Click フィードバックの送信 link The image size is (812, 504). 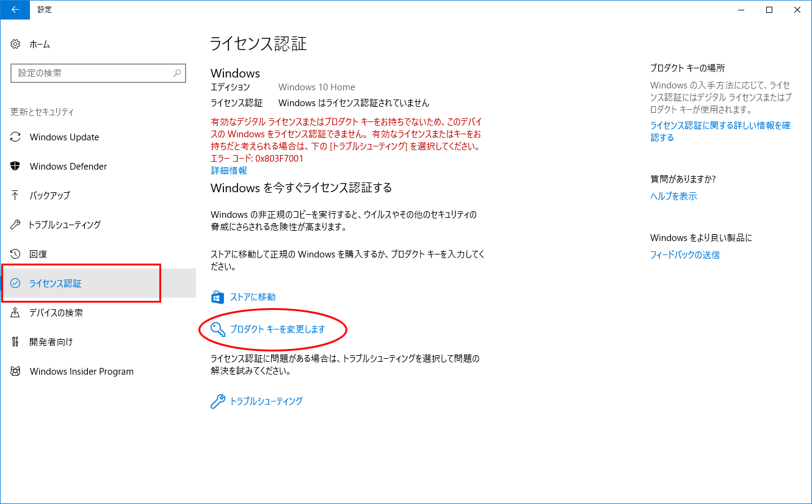[x=685, y=255]
